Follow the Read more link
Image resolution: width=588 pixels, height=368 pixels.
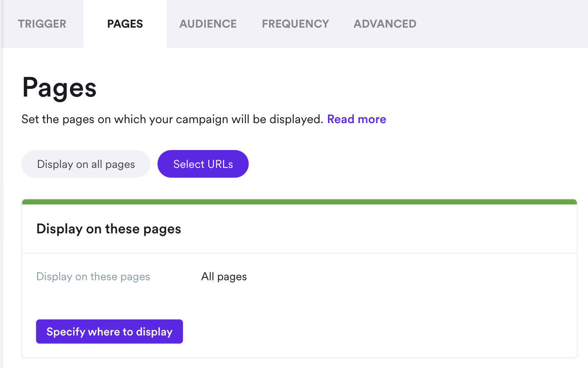356,119
